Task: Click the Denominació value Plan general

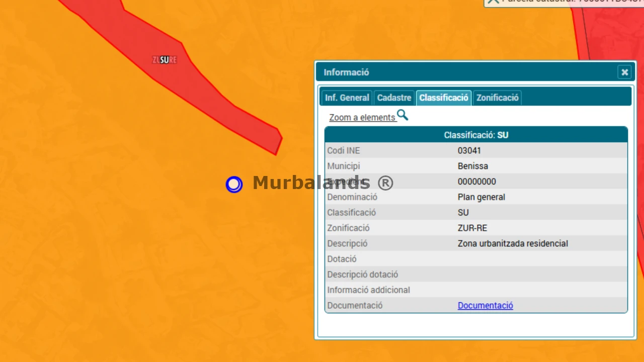Action: 481,197
